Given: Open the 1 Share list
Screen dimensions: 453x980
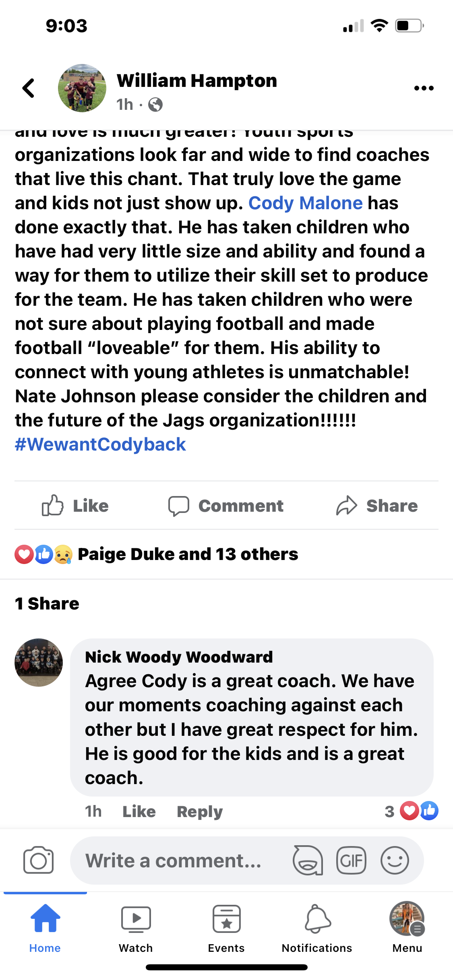Looking at the screenshot, I should click(x=47, y=603).
